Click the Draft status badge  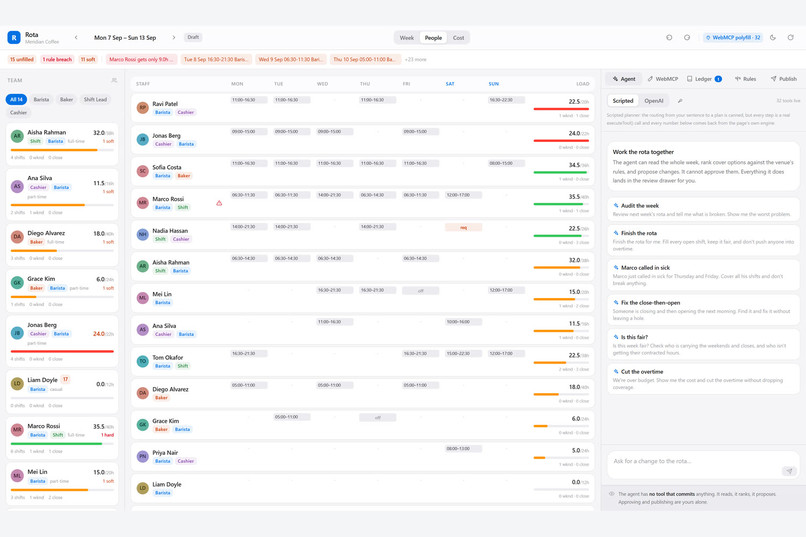click(193, 37)
